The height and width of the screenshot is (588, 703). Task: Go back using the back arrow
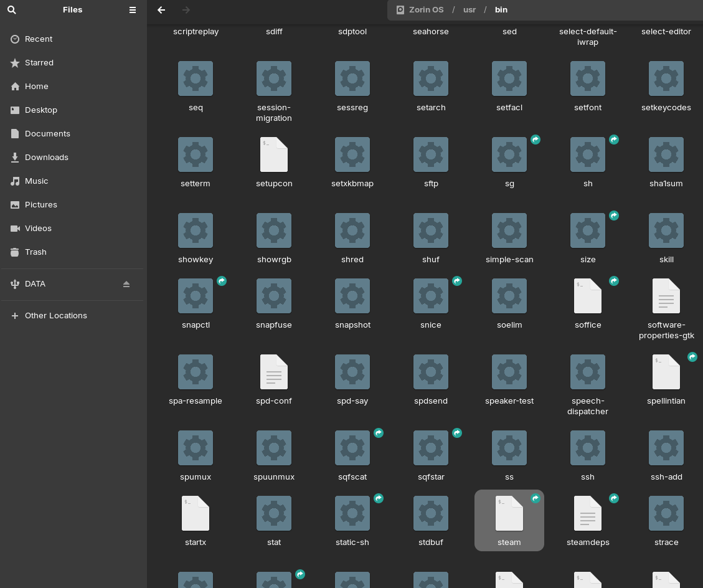coord(161,10)
